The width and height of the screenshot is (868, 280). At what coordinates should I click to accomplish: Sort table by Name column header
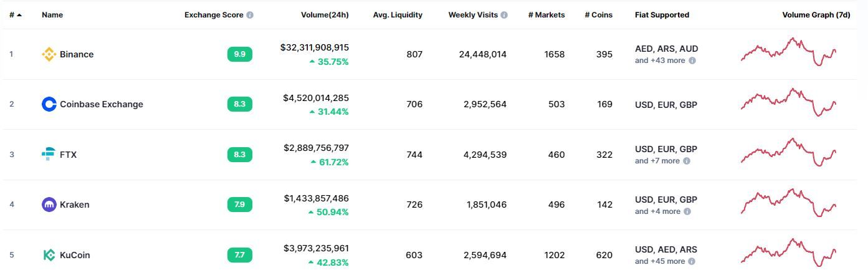(x=52, y=15)
